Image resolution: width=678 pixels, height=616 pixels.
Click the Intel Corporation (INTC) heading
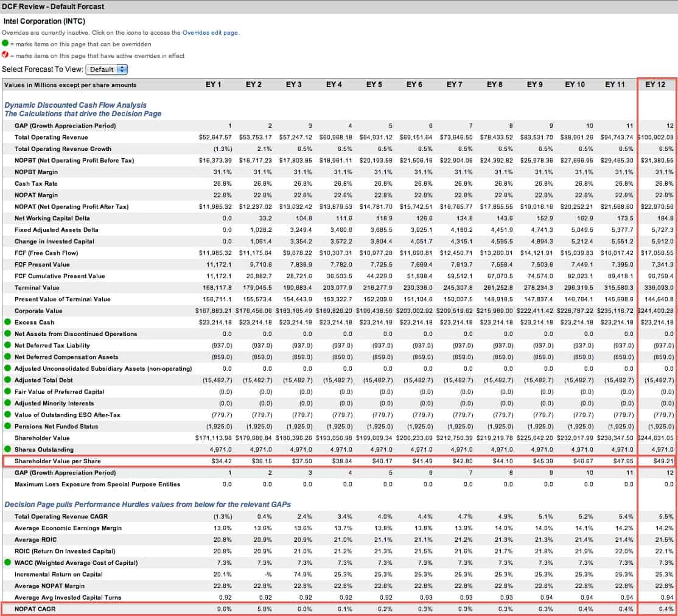44,21
